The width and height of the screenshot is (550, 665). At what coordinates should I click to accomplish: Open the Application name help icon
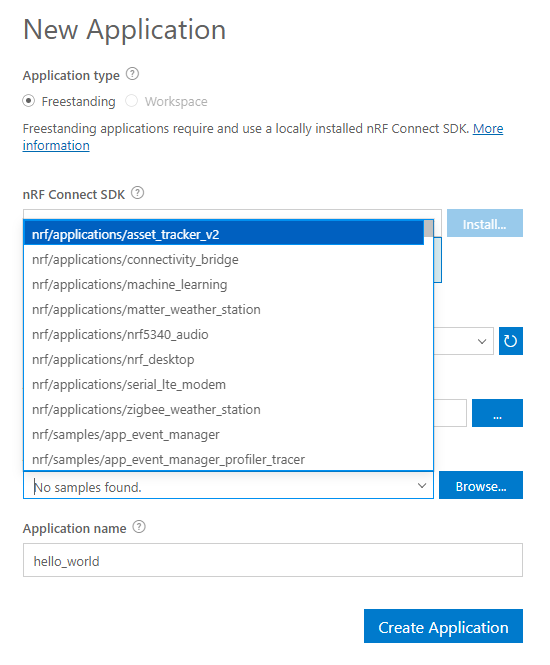point(139,527)
